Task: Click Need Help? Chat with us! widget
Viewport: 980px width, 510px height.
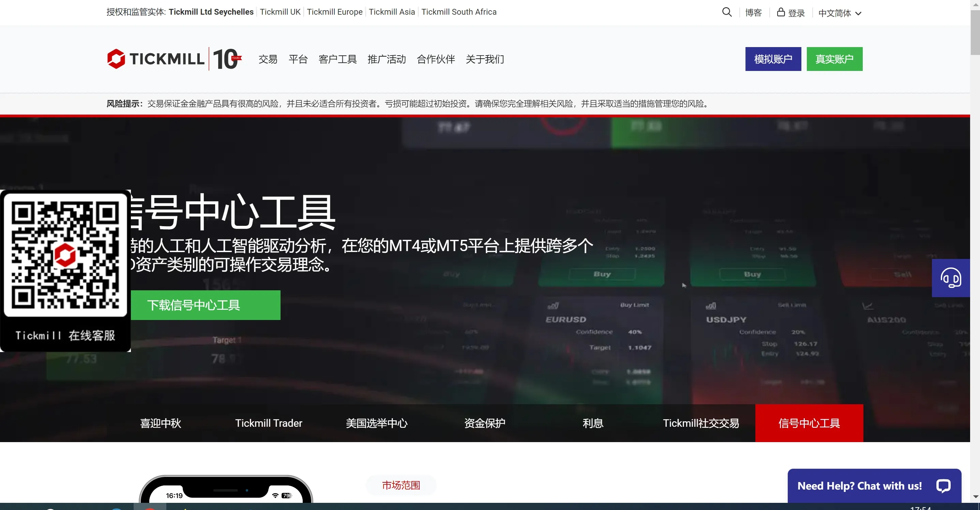Action: pyautogui.click(x=874, y=486)
